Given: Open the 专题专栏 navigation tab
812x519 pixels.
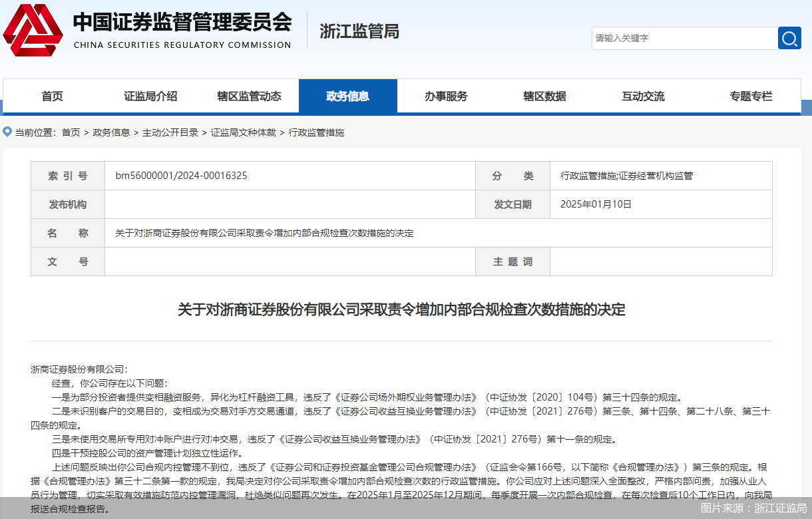Looking at the screenshot, I should point(751,96).
